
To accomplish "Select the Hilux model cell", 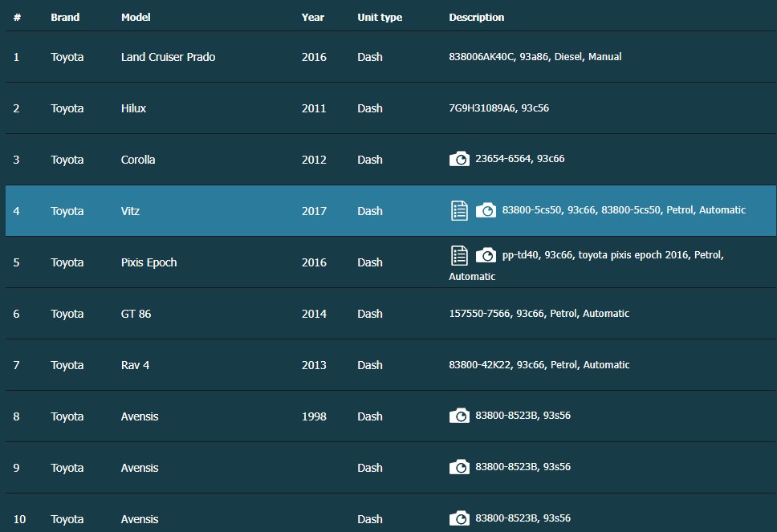I will [133, 108].
